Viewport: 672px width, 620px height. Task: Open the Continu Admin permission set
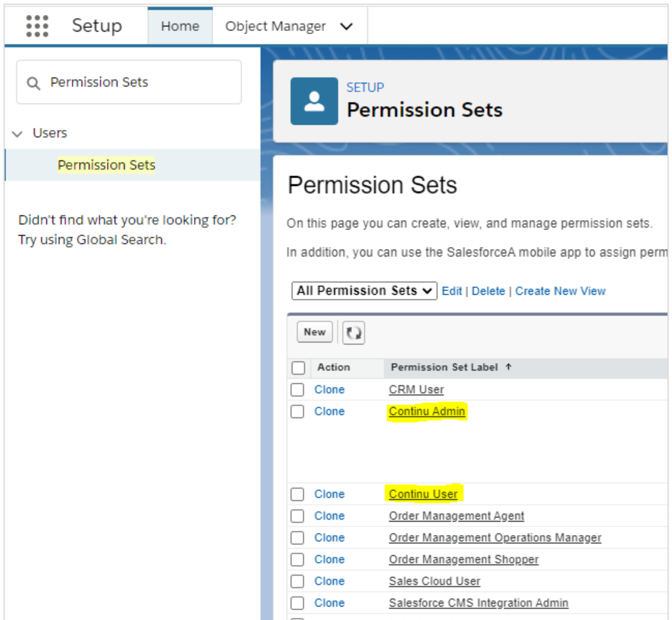click(426, 411)
